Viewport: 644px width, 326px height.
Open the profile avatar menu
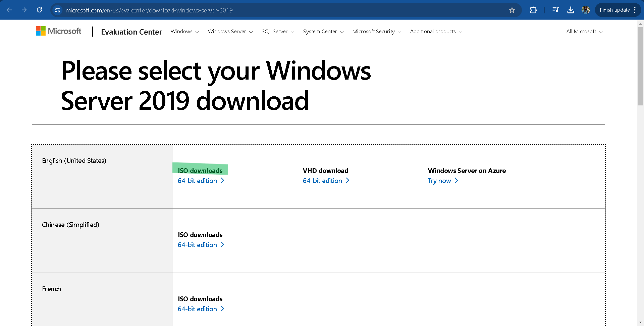[x=586, y=10]
